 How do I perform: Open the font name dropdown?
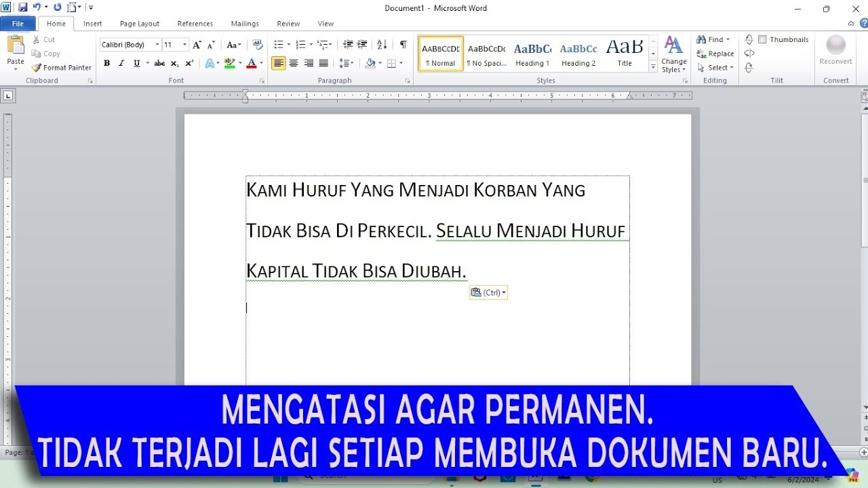[157, 45]
